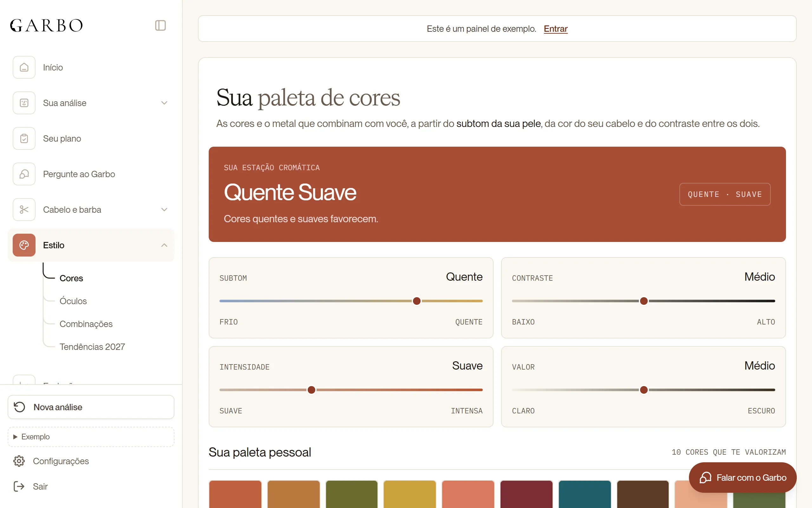The image size is (812, 508).
Task: Click the QUENTE · SUAVE badge
Action: pyautogui.click(x=725, y=194)
